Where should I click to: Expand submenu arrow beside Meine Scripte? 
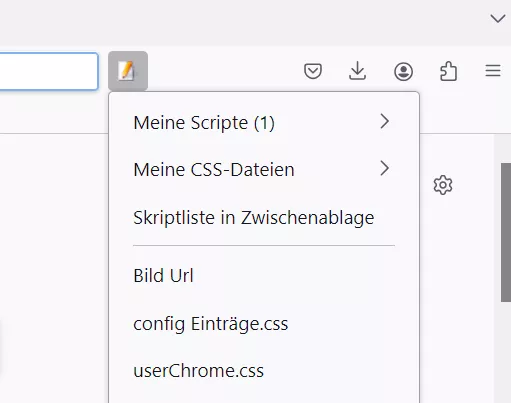(x=385, y=121)
